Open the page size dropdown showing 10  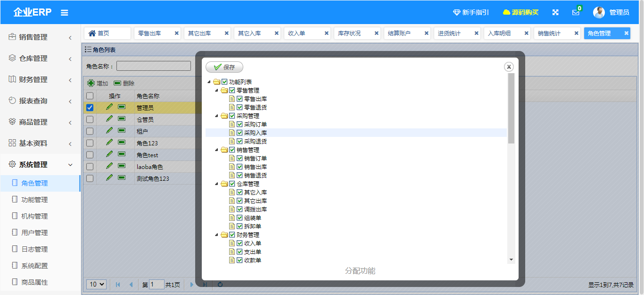[x=97, y=284]
